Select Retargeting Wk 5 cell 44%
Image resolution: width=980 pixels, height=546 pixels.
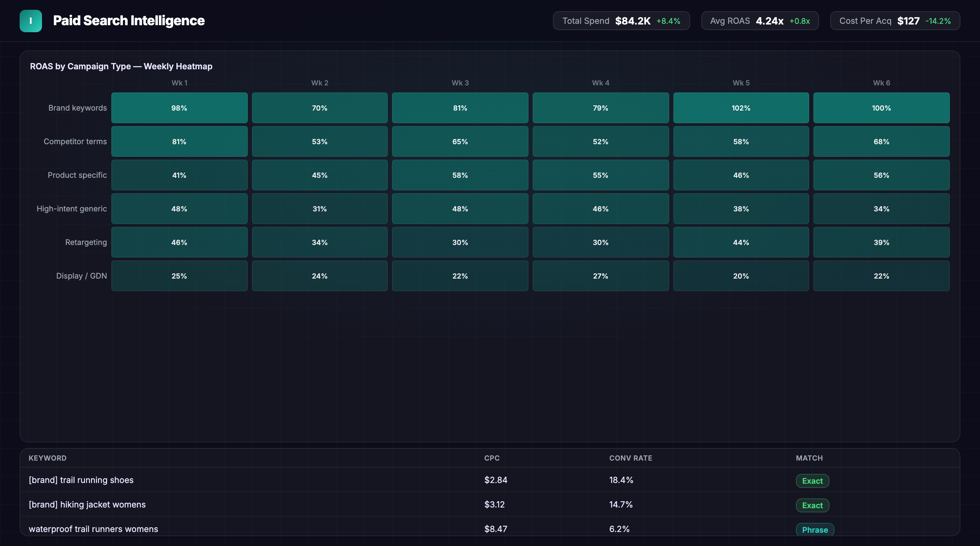(741, 242)
